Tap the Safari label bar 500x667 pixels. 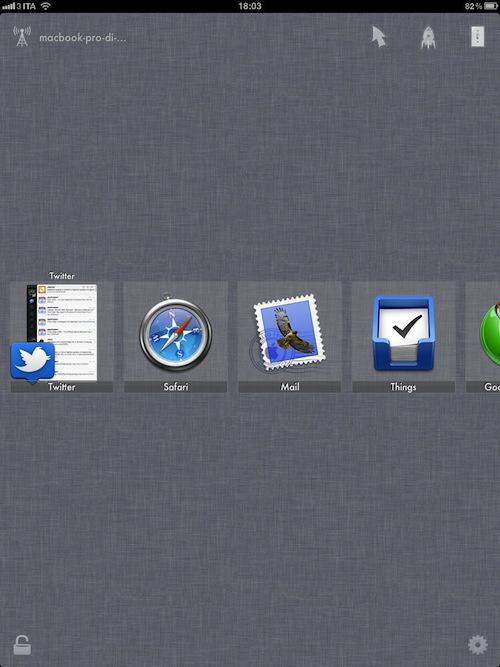coord(176,387)
